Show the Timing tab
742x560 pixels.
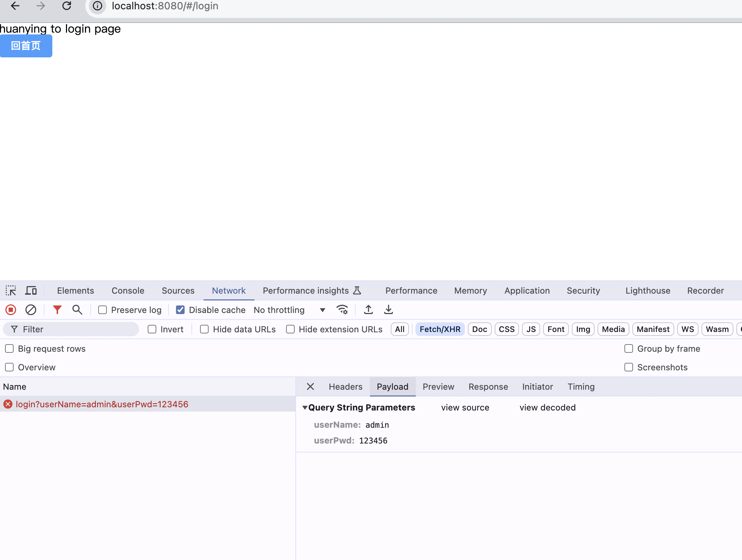(x=581, y=386)
